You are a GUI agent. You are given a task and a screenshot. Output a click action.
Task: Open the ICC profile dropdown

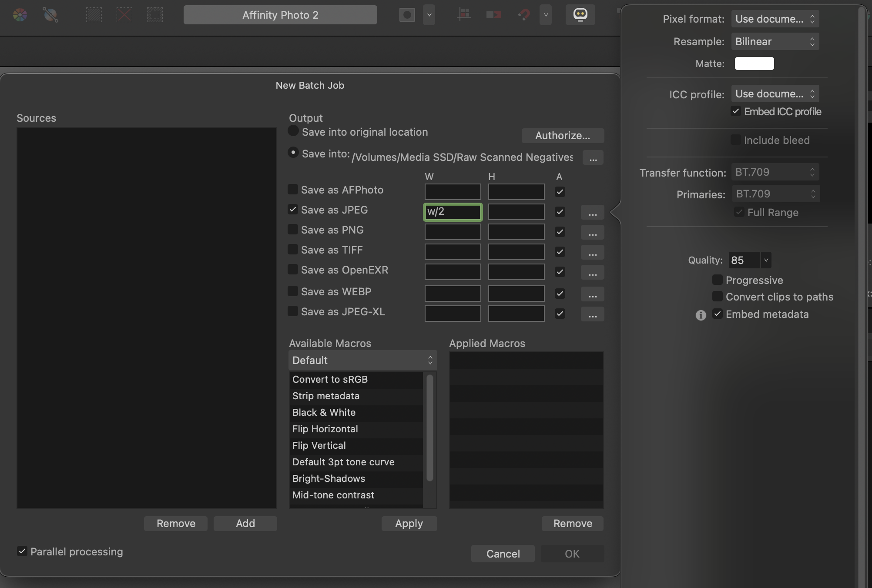click(775, 94)
